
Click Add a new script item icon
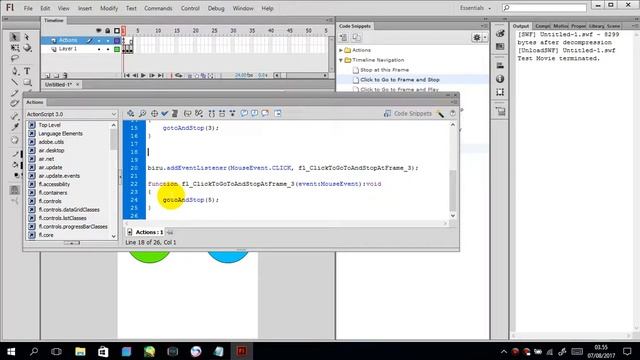point(131,113)
